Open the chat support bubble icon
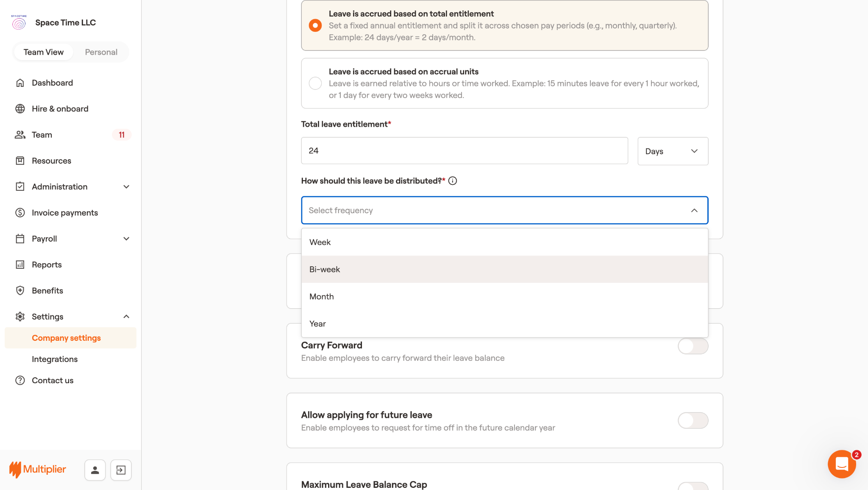 pos(842,464)
